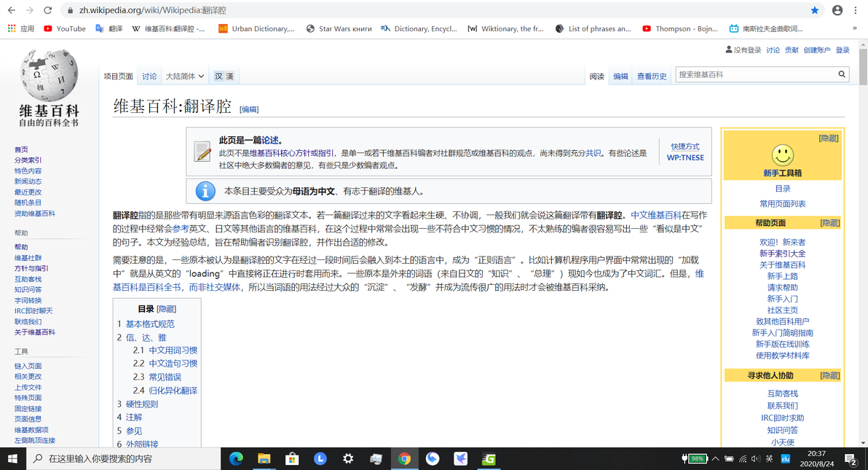Viewport: 868px width, 470px height.
Task: Reload the page with the refresh icon
Action: pyautogui.click(x=47, y=10)
